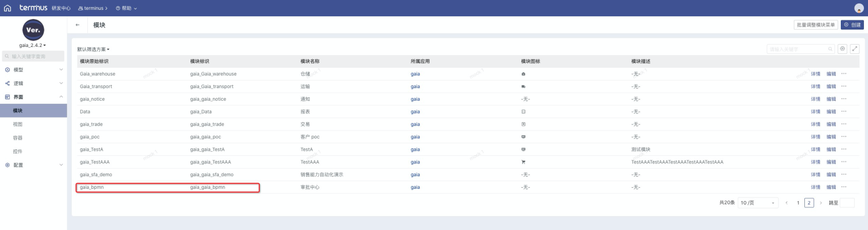868x230 pixels.
Task: Go to the home icon in top bar
Action: click(x=8, y=8)
